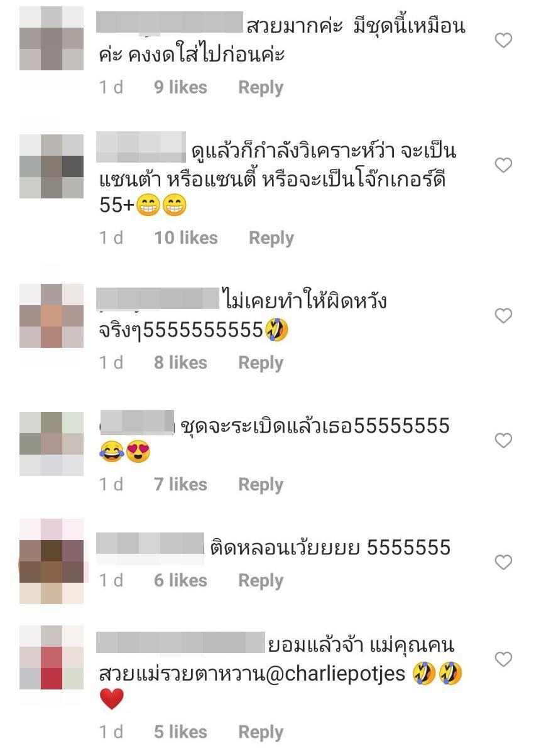View who liked the 10 likes comment

click(186, 238)
